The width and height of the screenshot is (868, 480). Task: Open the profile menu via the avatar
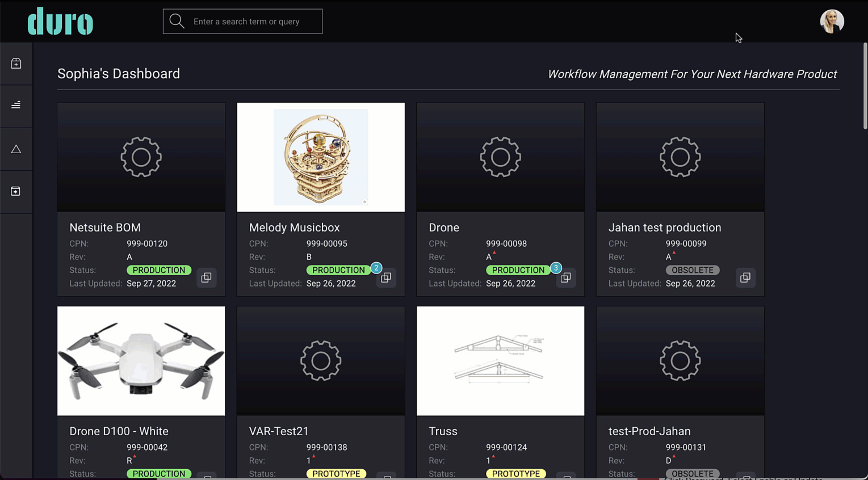832,21
